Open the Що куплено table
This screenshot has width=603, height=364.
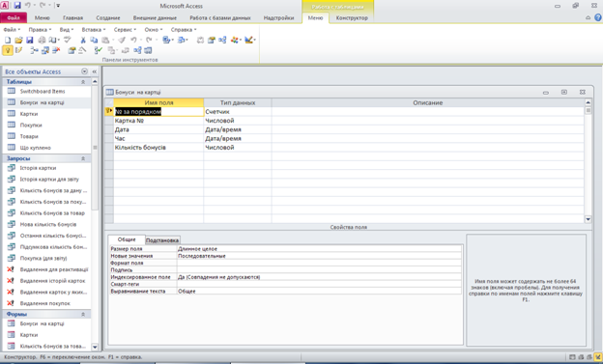36,148
